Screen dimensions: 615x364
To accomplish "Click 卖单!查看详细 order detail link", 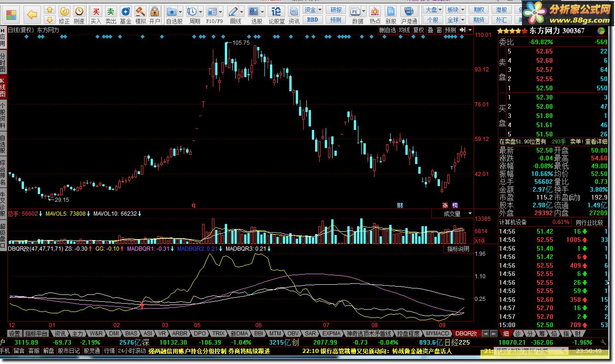I will pyautogui.click(x=589, y=141).
